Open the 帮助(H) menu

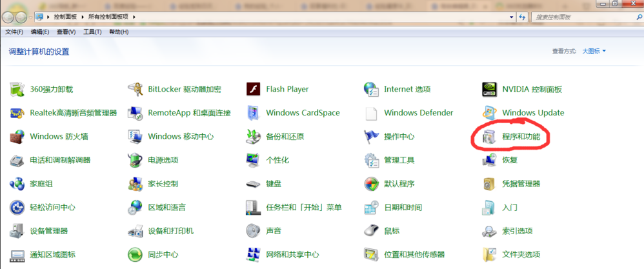click(119, 32)
